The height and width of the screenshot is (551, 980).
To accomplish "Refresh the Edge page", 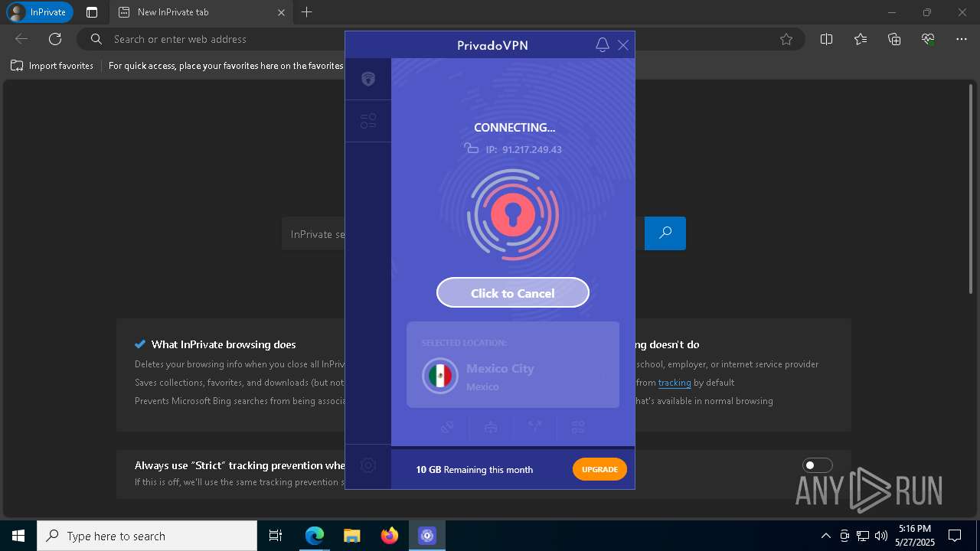I will (x=55, y=39).
